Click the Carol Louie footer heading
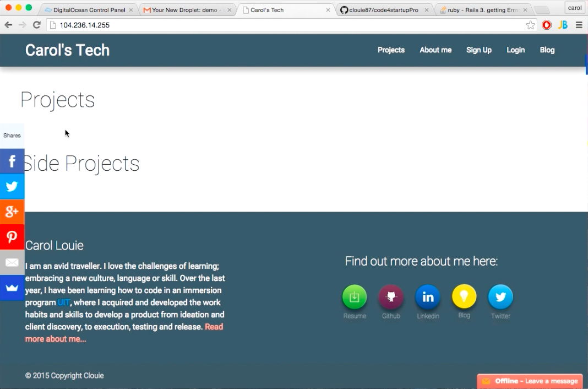The height and width of the screenshot is (389, 588). [x=55, y=245]
